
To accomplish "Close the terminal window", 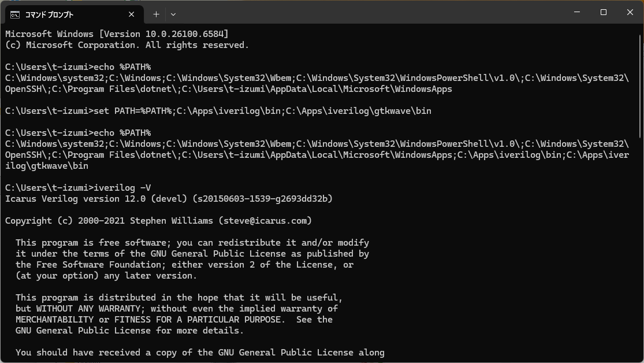I will [x=630, y=12].
